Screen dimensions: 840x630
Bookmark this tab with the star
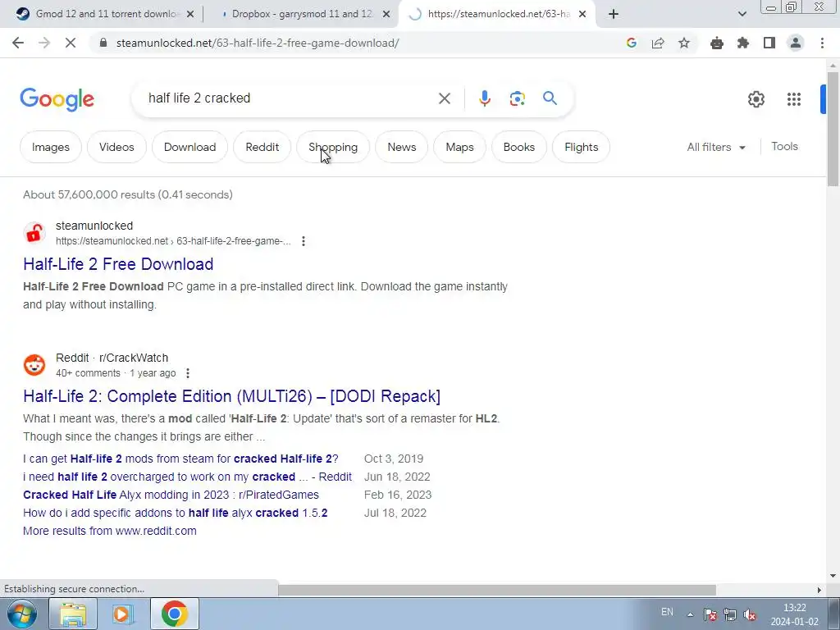pyautogui.click(x=684, y=43)
